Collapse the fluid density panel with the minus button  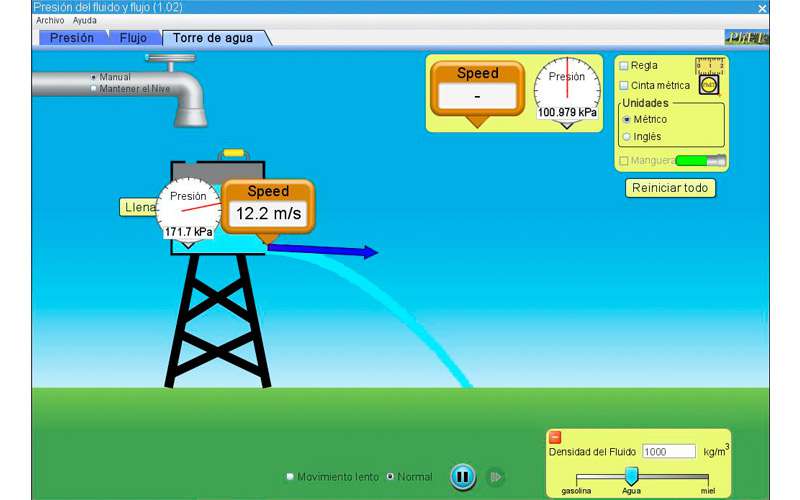[x=555, y=437]
